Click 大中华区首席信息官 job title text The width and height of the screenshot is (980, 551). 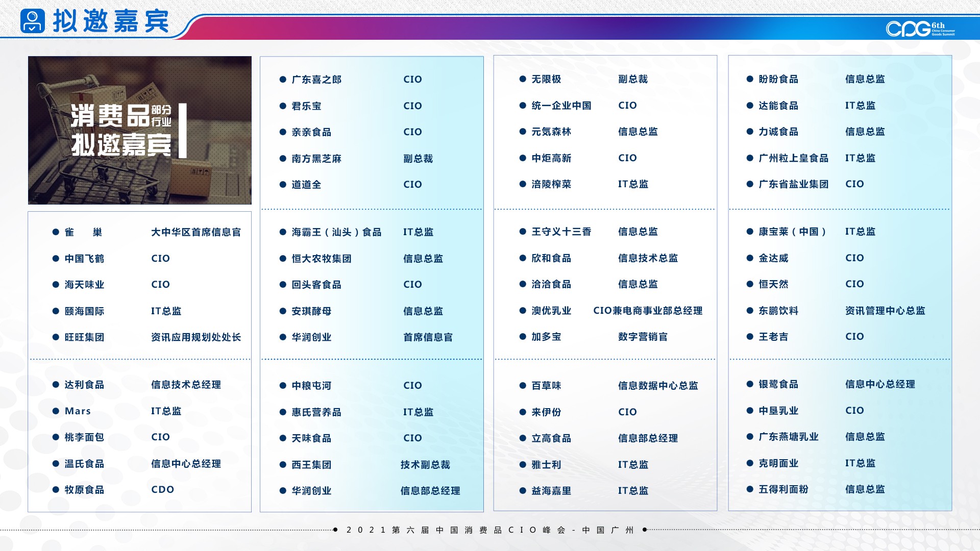(196, 232)
